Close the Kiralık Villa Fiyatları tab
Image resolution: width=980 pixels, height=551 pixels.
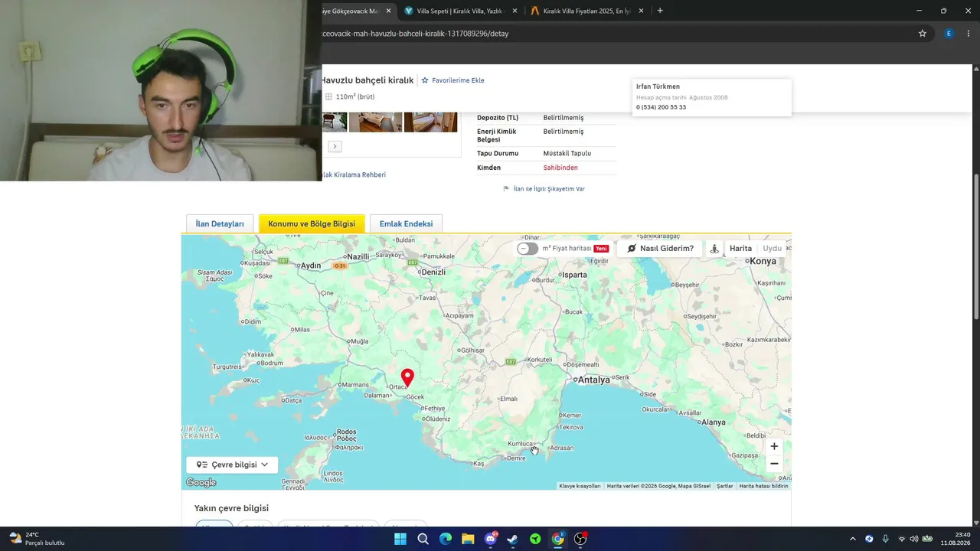(642, 11)
